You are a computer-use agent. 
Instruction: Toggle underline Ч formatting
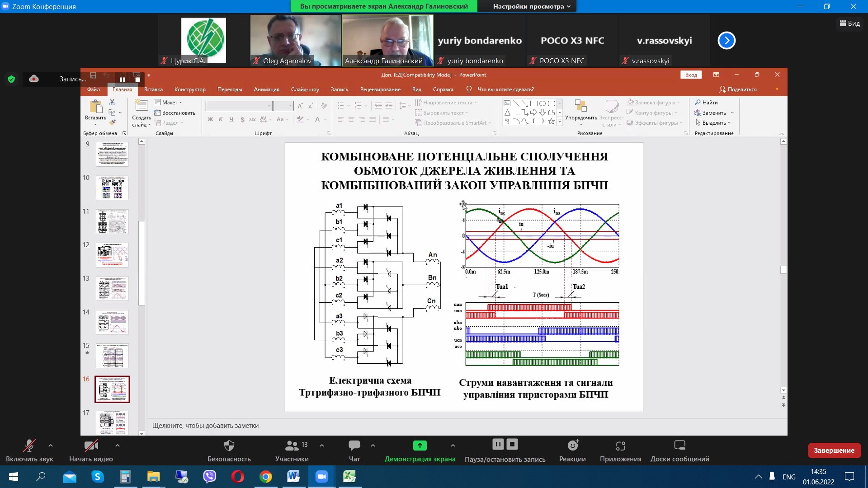tap(231, 119)
